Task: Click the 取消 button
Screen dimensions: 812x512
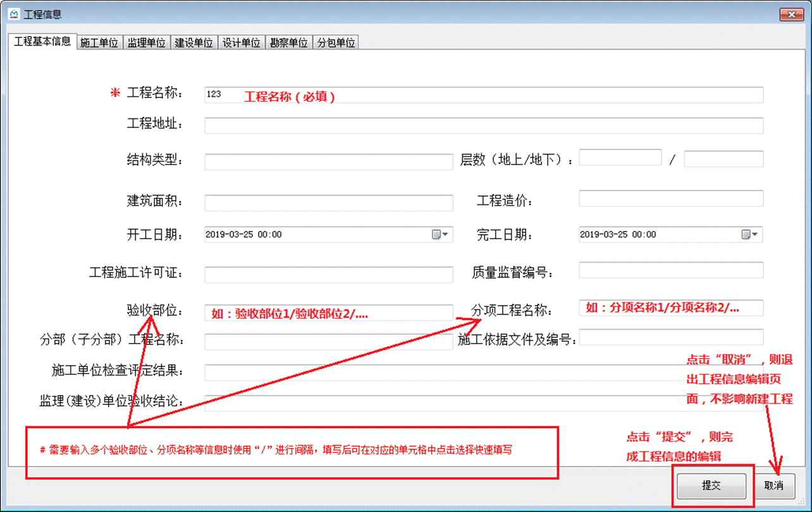Action: pos(774,485)
